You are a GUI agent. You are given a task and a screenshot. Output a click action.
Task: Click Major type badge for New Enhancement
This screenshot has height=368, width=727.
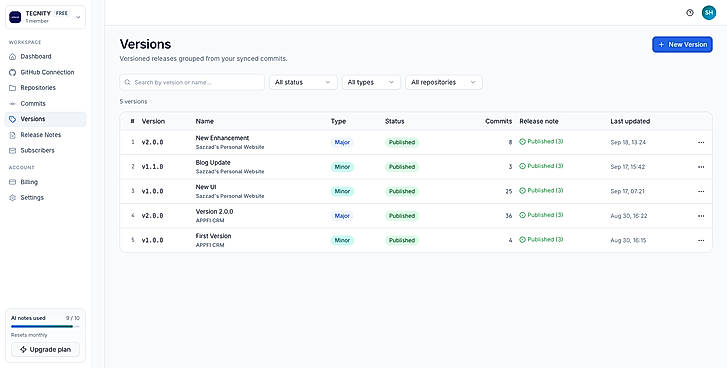point(342,142)
